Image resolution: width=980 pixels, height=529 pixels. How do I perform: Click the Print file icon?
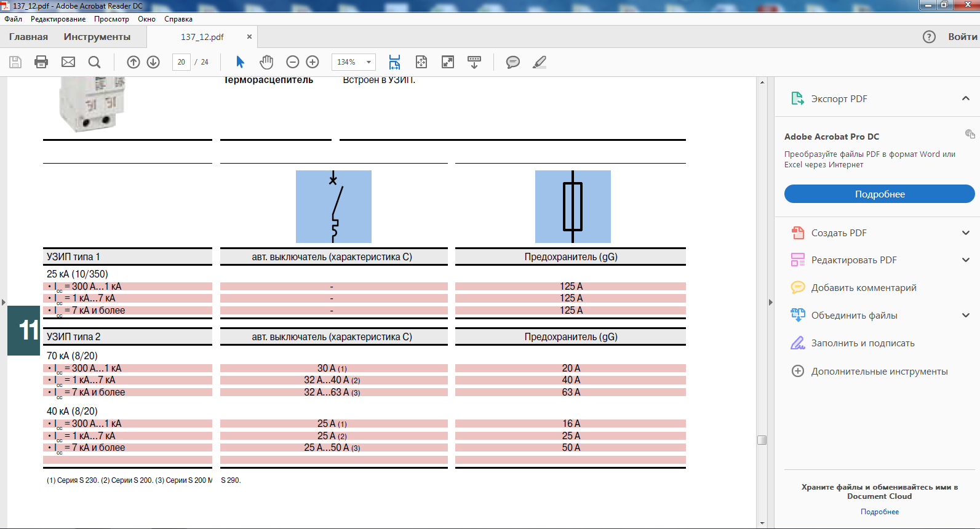point(41,62)
